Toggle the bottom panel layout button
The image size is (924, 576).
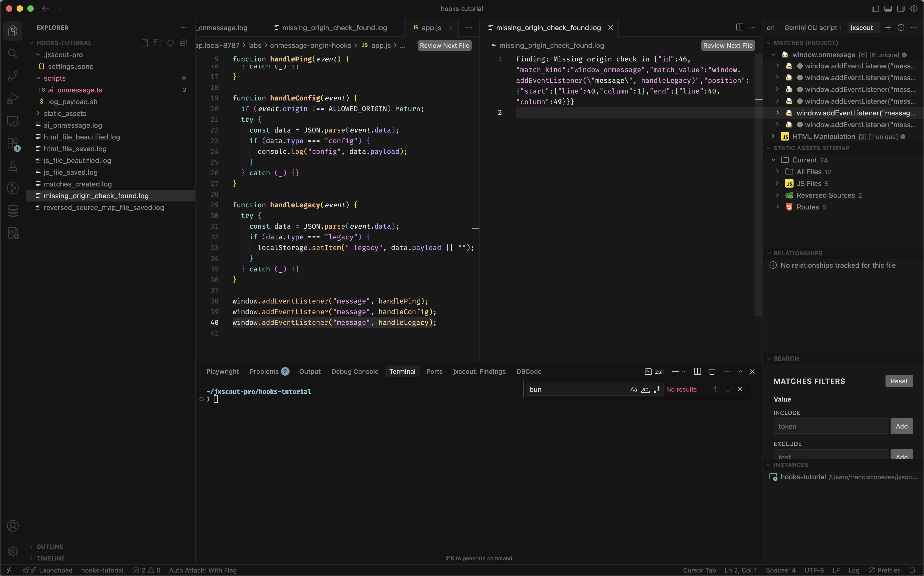point(888,8)
